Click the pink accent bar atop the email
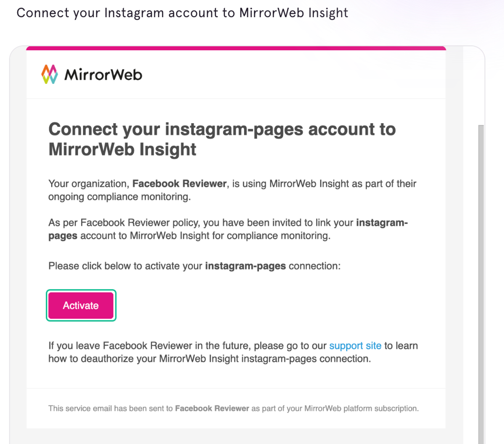Viewport: 504px width, 444px height. (236, 48)
